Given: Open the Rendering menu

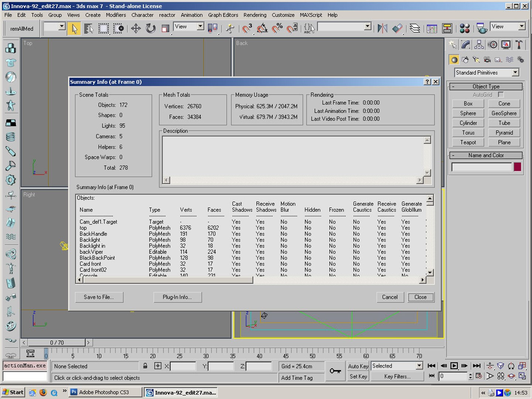Looking at the screenshot, I should click(255, 15).
